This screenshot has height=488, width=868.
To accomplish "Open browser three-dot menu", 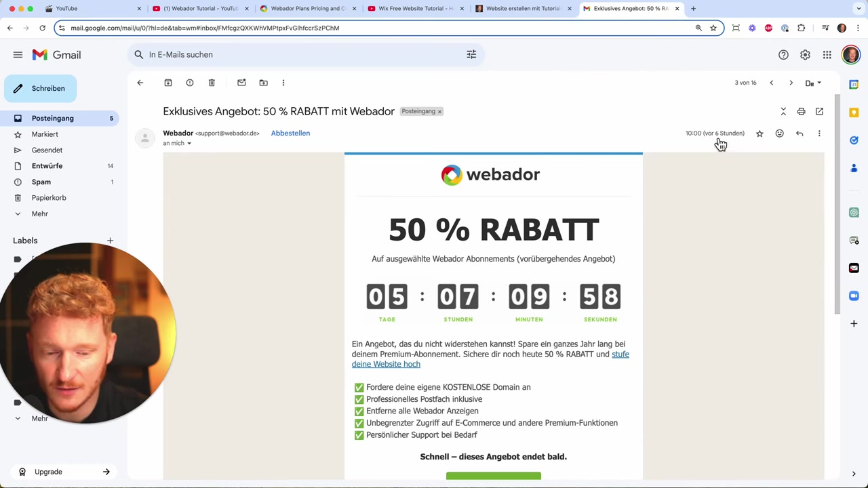I will point(858,28).
